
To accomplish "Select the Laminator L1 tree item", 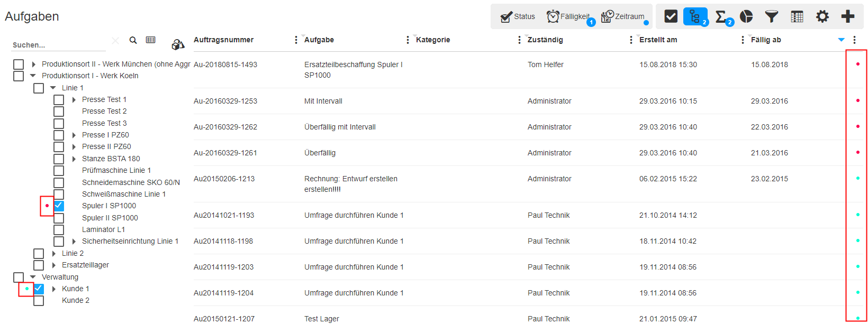I will (103, 229).
